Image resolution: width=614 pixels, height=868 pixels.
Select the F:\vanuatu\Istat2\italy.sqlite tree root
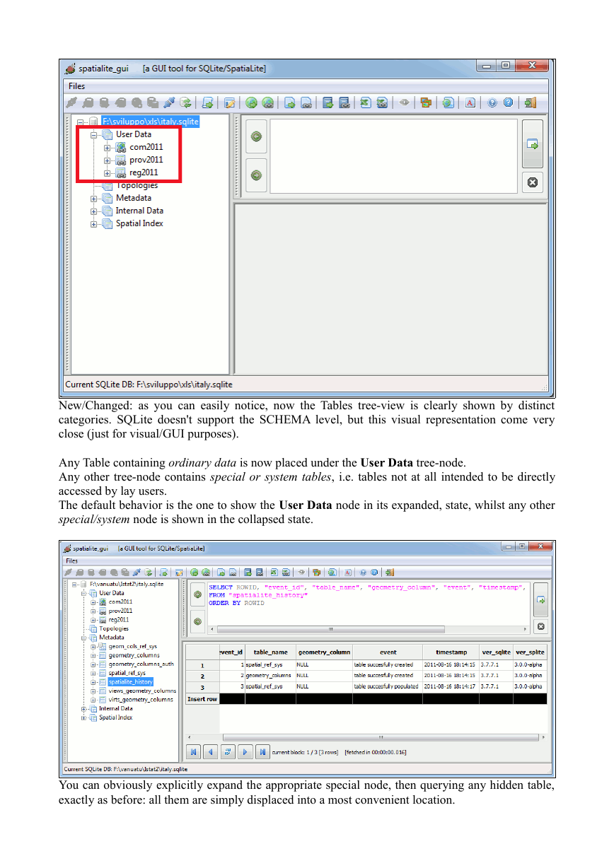click(127, 585)
